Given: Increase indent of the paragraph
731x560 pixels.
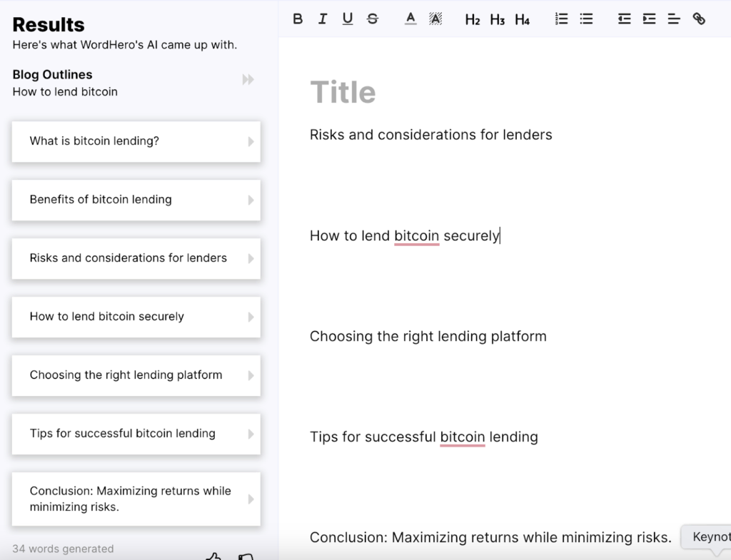Looking at the screenshot, I should pyautogui.click(x=649, y=19).
